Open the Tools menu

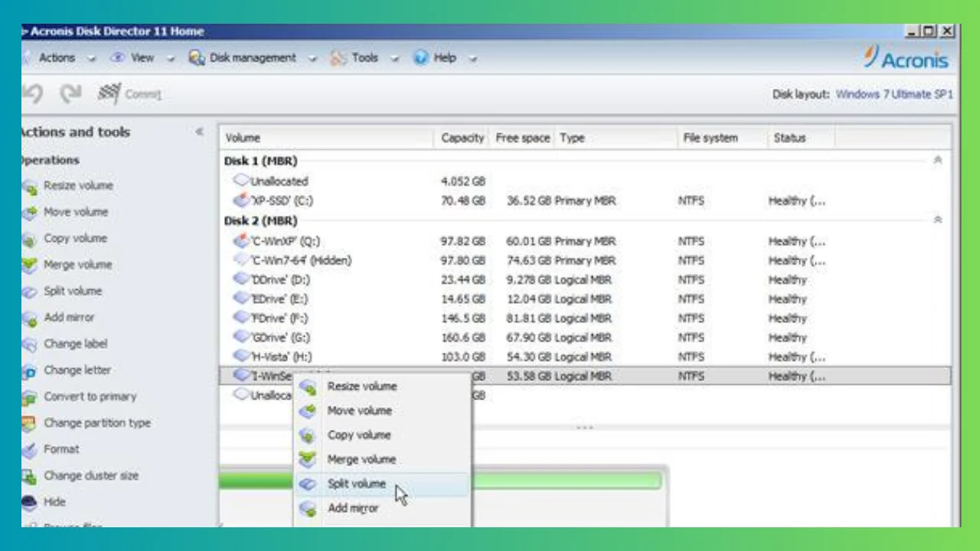365,58
